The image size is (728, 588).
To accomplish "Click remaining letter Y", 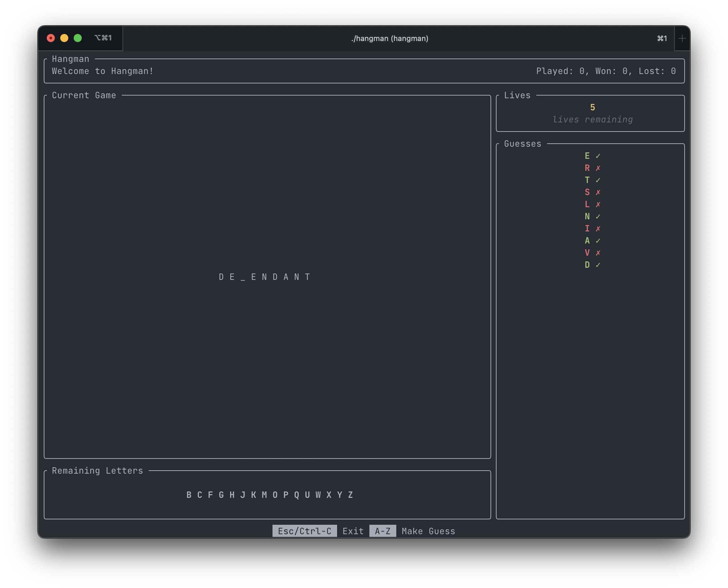I will [x=340, y=495].
